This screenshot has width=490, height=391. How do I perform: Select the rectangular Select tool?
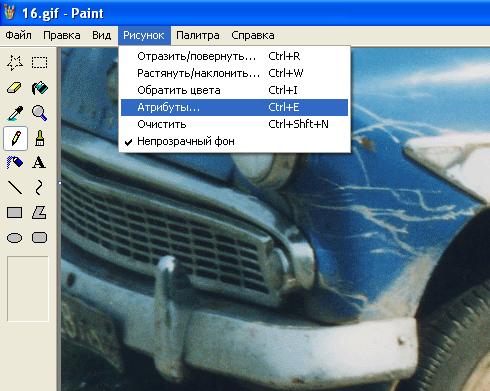tap(39, 63)
